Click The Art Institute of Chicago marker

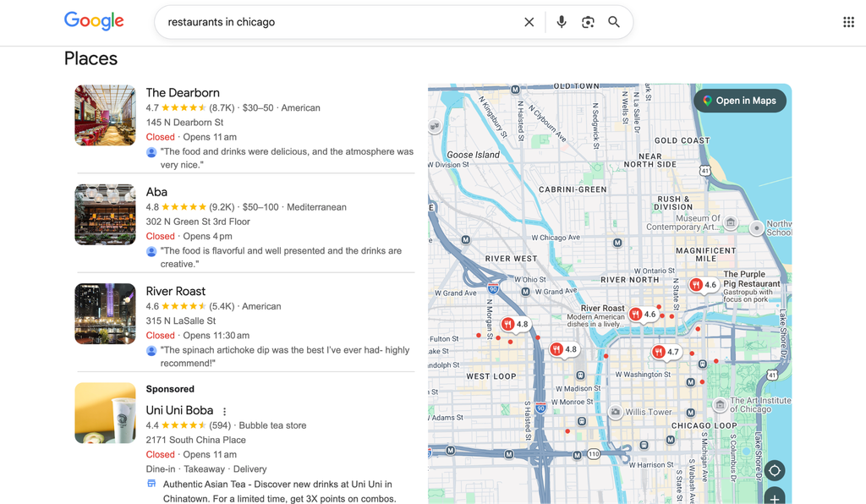[720, 404]
